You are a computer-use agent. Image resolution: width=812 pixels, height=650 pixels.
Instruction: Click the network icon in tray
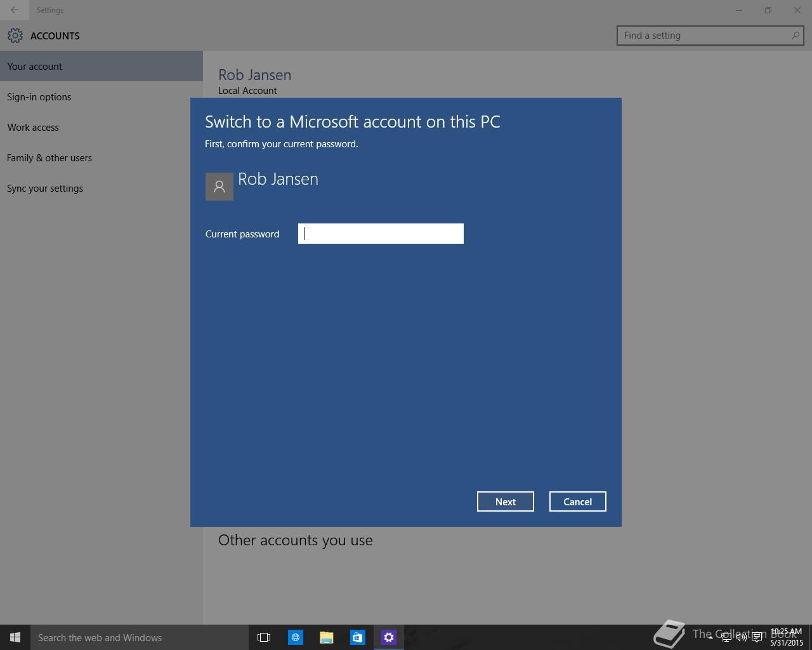[x=726, y=637]
